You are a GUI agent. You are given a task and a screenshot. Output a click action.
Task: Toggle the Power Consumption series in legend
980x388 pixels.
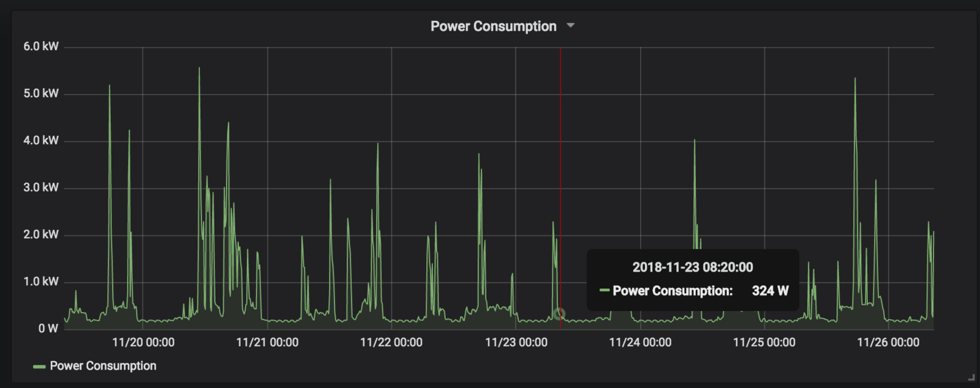click(103, 366)
